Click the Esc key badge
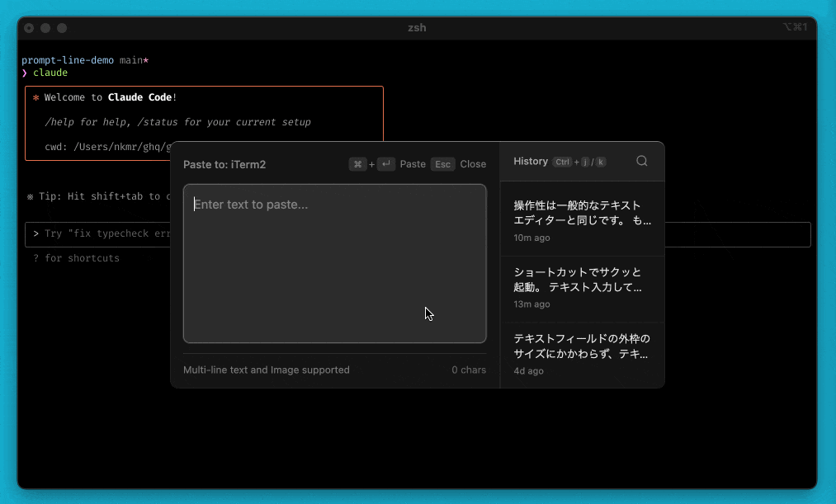The image size is (836, 504). pyautogui.click(x=442, y=164)
